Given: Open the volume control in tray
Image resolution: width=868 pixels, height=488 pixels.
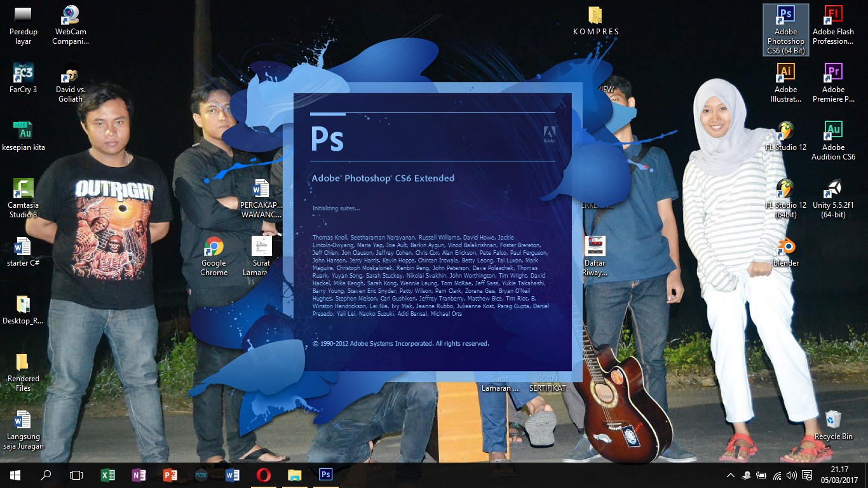Looking at the screenshot, I should [x=792, y=475].
